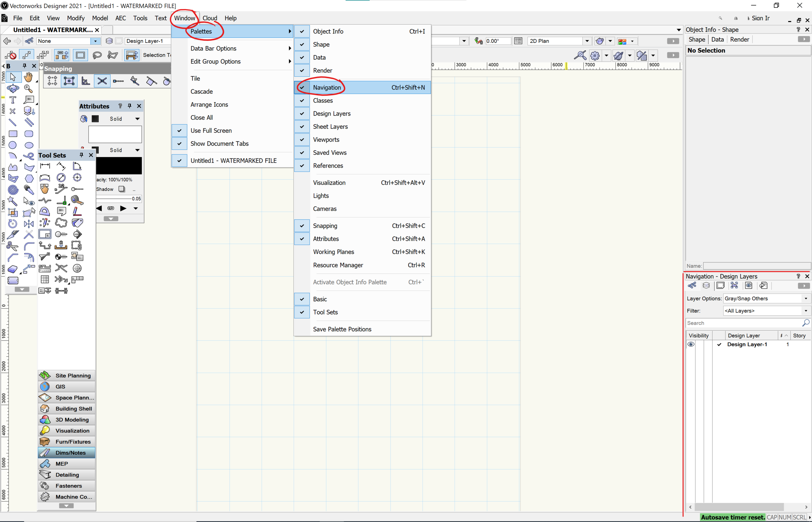Open the Furn/Fixtures tool set
812x522 pixels.
point(67,442)
